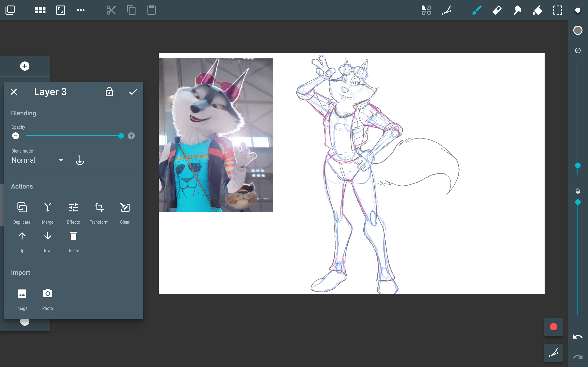The image size is (588, 367).
Task: Open the gallery grid view
Action: coord(40,10)
